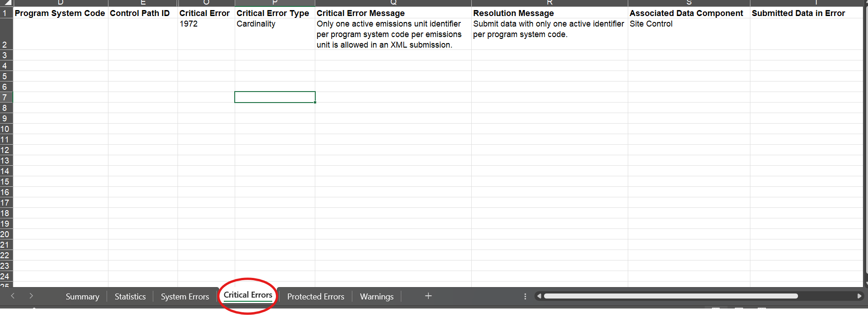The height and width of the screenshot is (315, 868).
Task: Select row 7 header
Action: coord(6,97)
